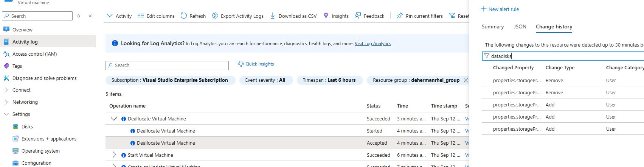Click the Succeeded status of Start Virtual Machine
644x167 pixels.
pos(378,155)
